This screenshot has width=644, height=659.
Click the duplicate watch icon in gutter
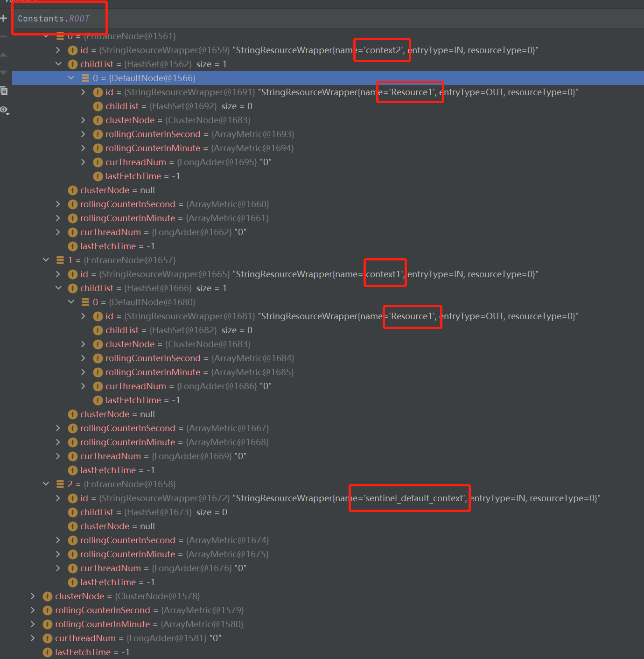pos(4,91)
